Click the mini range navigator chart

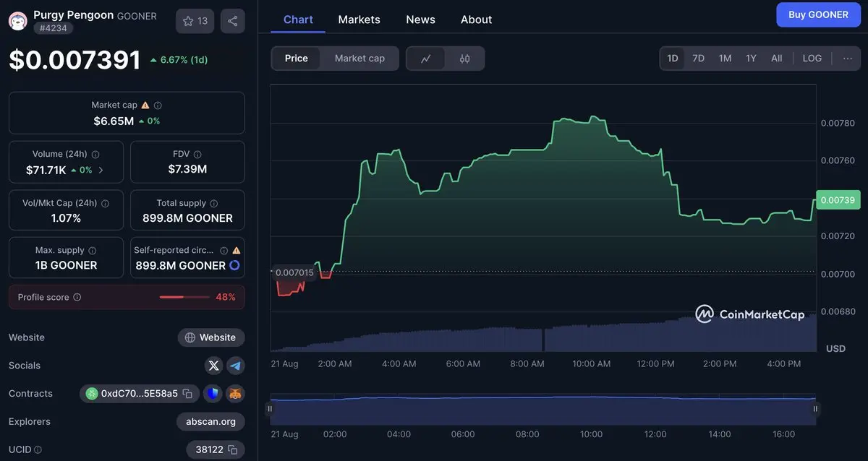click(x=542, y=409)
